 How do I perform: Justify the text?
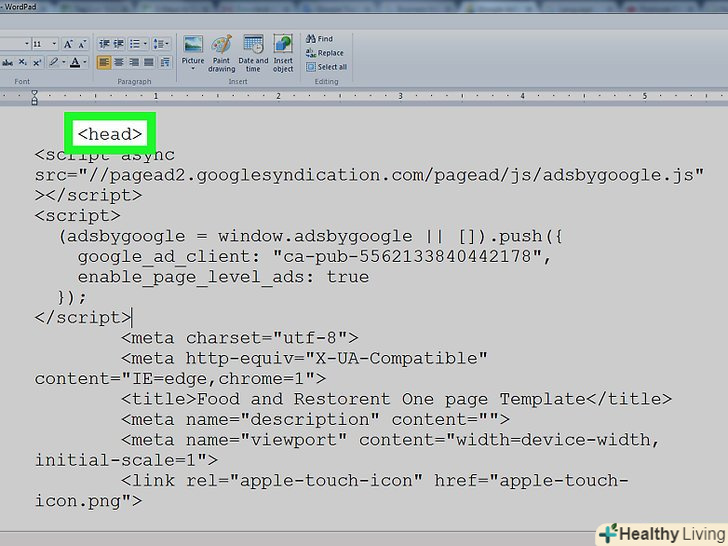pos(149,62)
